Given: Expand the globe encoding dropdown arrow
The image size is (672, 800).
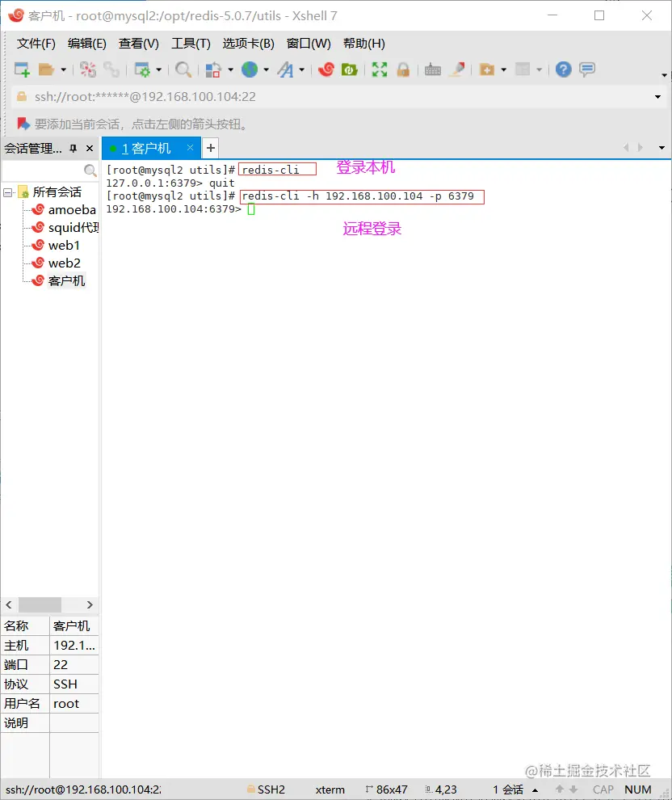Looking at the screenshot, I should pyautogui.click(x=266, y=69).
